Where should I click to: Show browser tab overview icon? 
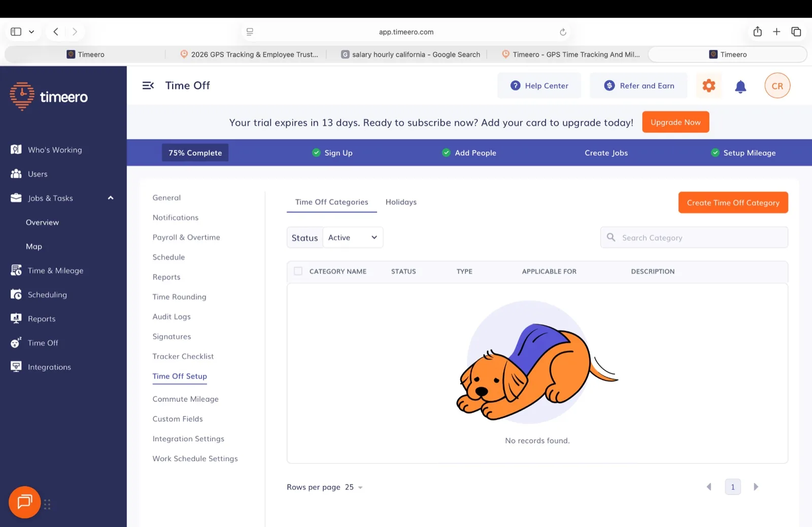pyautogui.click(x=796, y=31)
